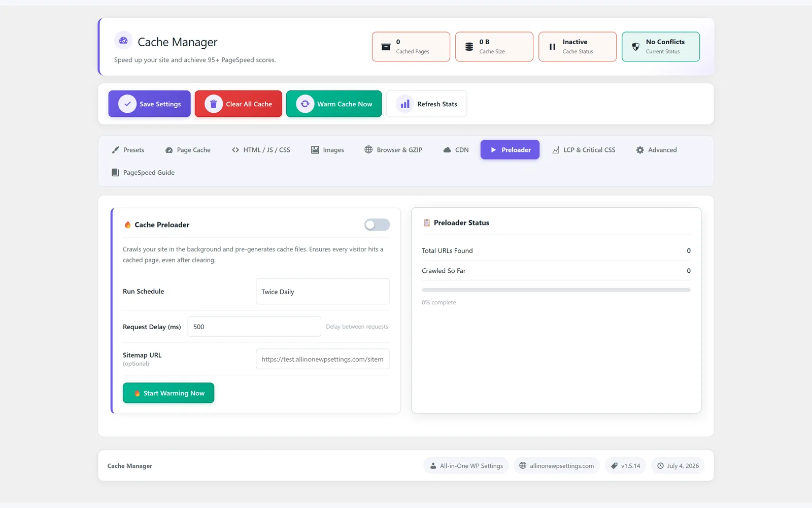
Task: Click the Save Settings button
Action: pos(149,104)
